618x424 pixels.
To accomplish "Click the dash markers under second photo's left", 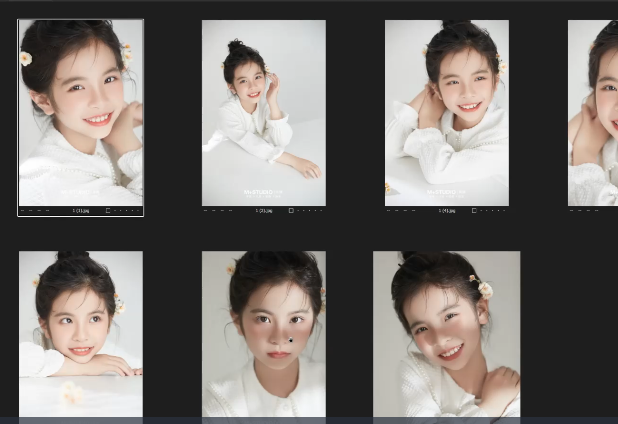I will tap(217, 211).
